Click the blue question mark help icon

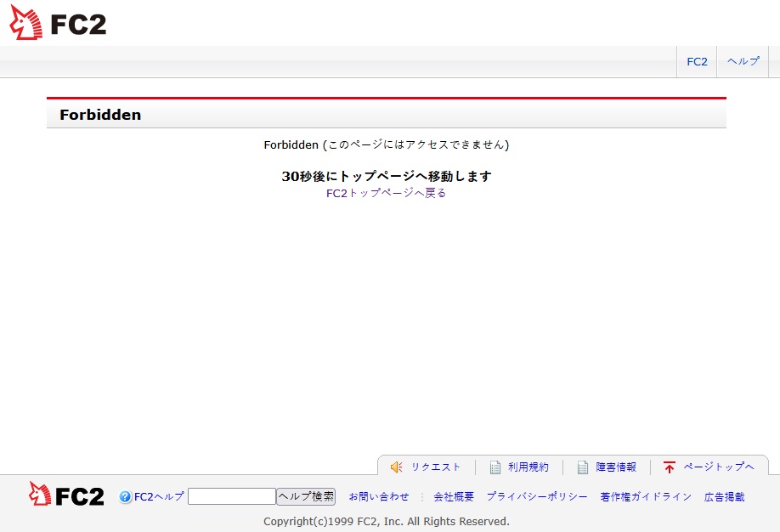(125, 496)
